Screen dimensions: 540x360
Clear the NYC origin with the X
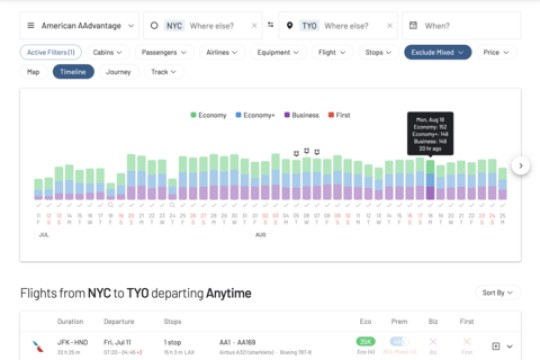tap(254, 26)
